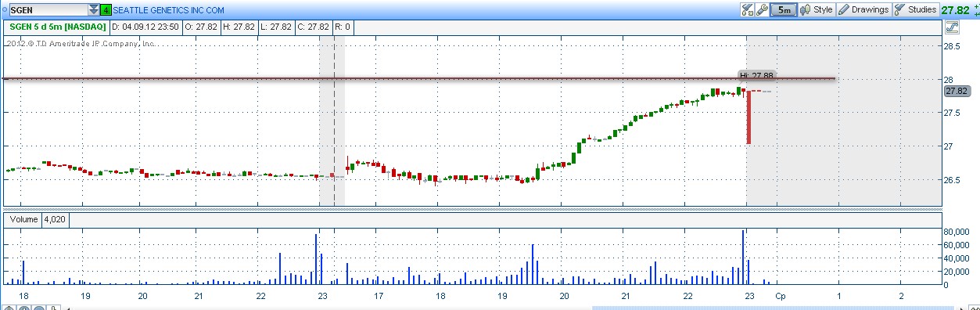Click the Hi: 27.88 price bubble
The image size is (980, 310).
(757, 75)
